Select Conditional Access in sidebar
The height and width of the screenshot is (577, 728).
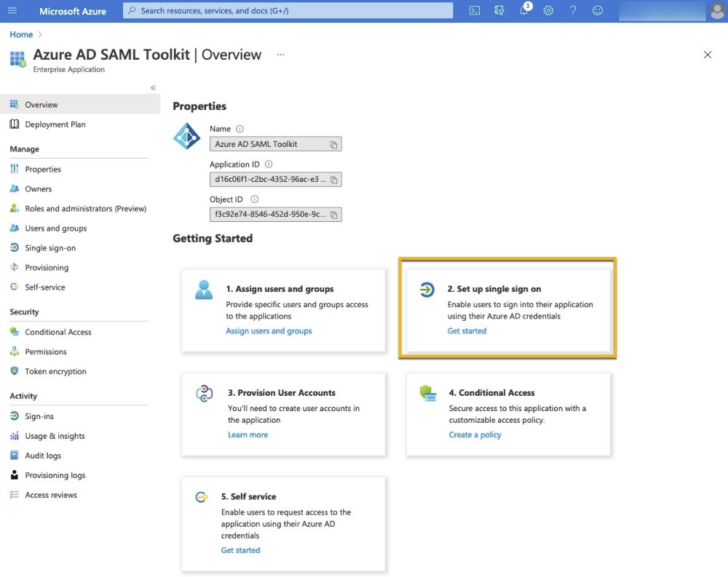[58, 333]
